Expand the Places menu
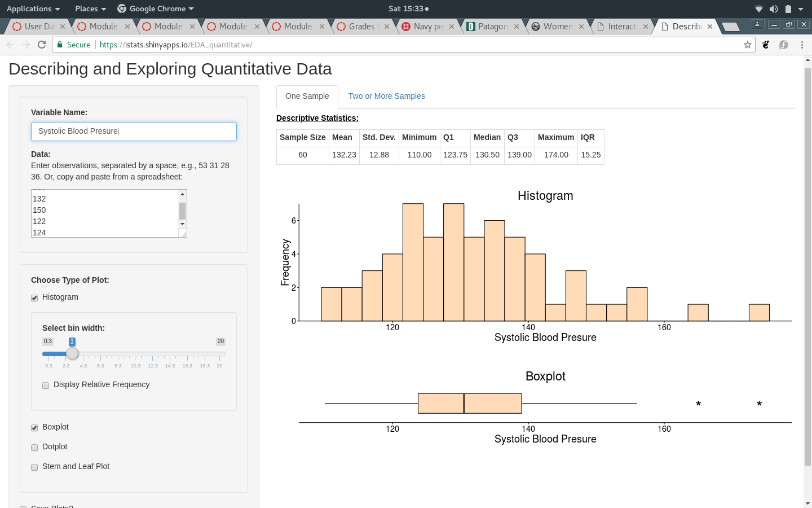 tap(90, 8)
